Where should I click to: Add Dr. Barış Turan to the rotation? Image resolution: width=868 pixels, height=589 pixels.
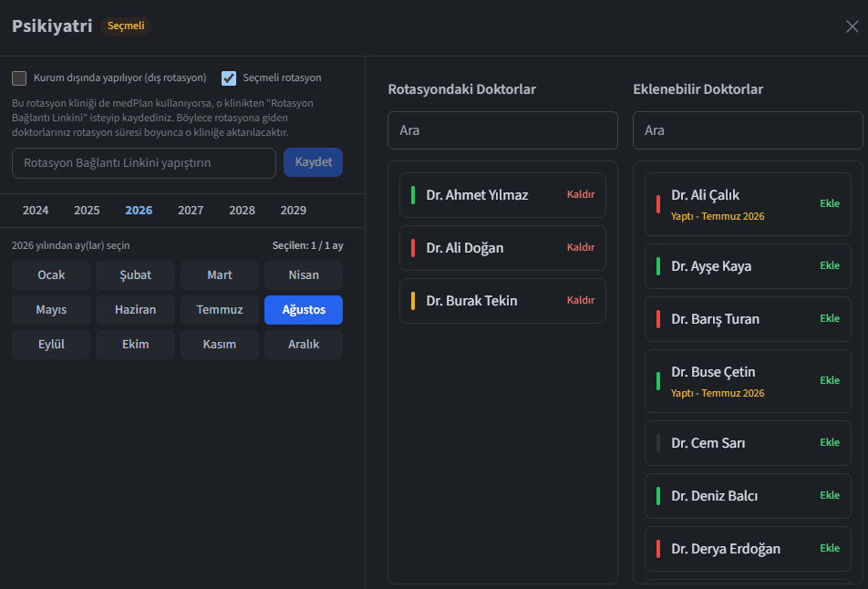point(830,318)
